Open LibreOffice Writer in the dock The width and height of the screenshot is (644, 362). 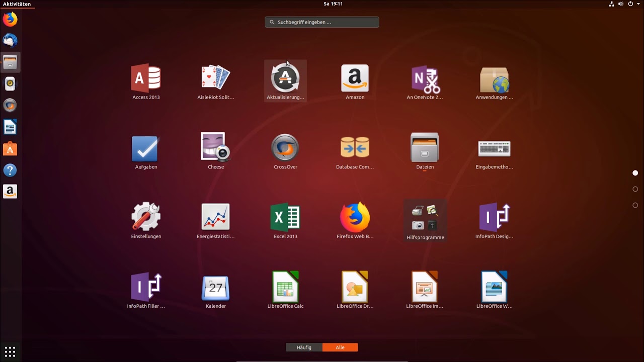(10, 127)
